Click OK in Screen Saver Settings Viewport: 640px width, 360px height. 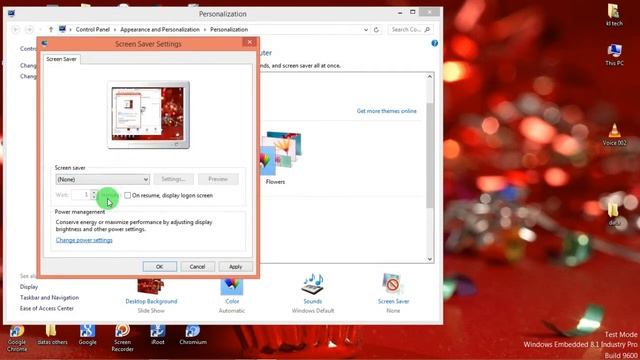tap(160, 267)
